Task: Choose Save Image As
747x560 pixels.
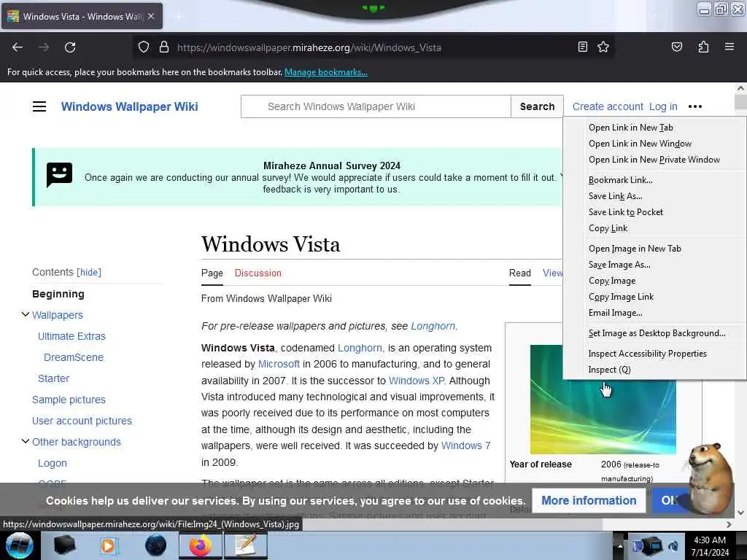Action: tap(654, 265)
